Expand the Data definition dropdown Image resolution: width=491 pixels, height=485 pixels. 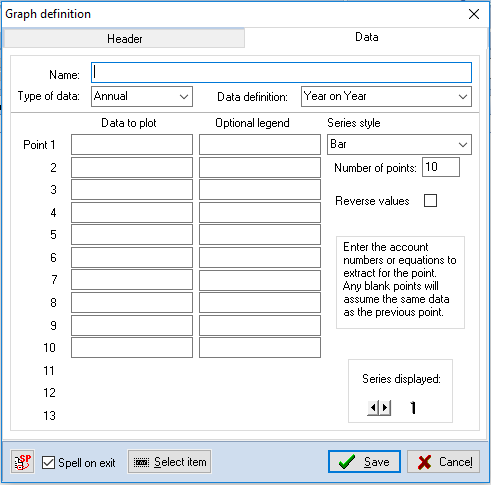tap(386, 97)
